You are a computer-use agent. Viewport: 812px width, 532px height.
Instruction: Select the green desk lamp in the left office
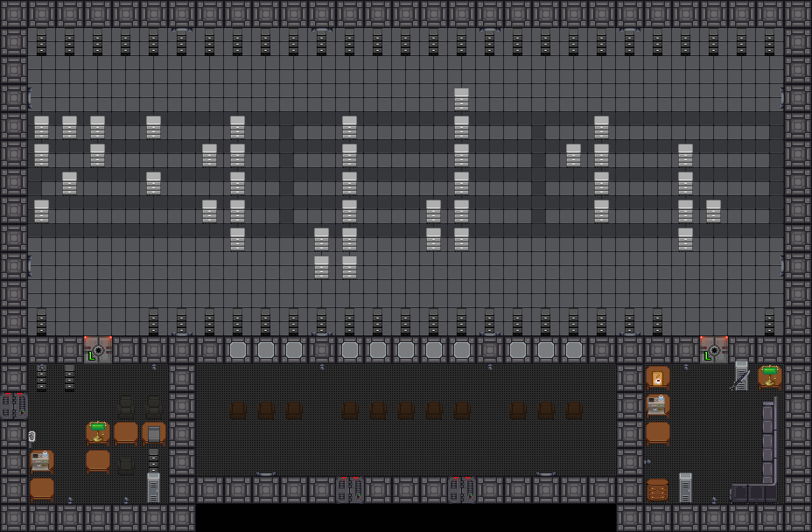click(x=98, y=431)
